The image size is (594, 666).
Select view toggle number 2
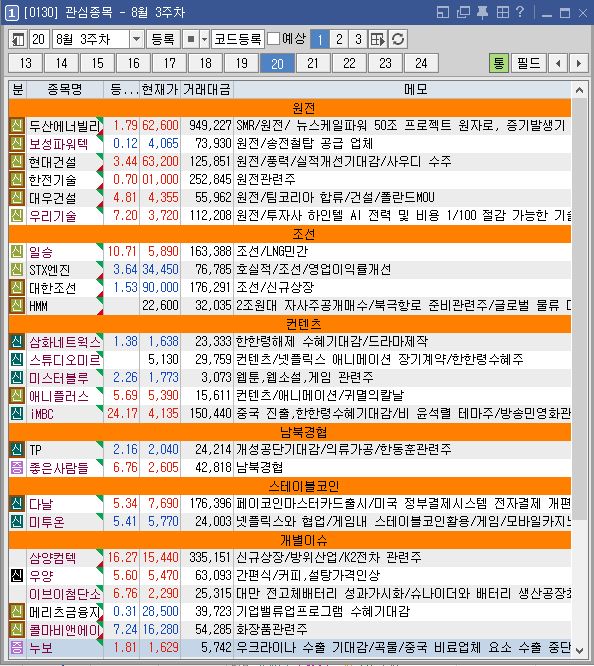click(339, 40)
